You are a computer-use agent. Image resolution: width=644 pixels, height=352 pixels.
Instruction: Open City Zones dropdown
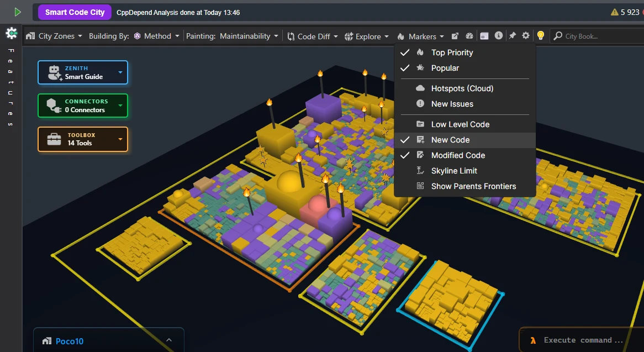54,36
